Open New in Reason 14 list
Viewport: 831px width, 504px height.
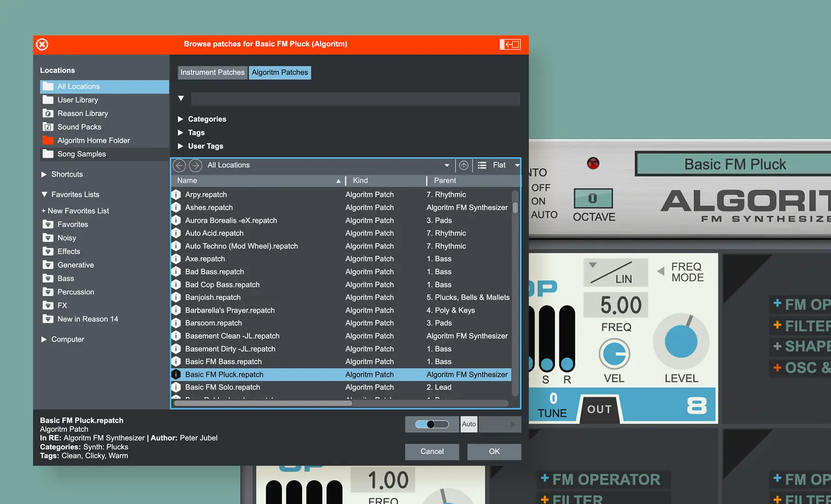(x=88, y=319)
